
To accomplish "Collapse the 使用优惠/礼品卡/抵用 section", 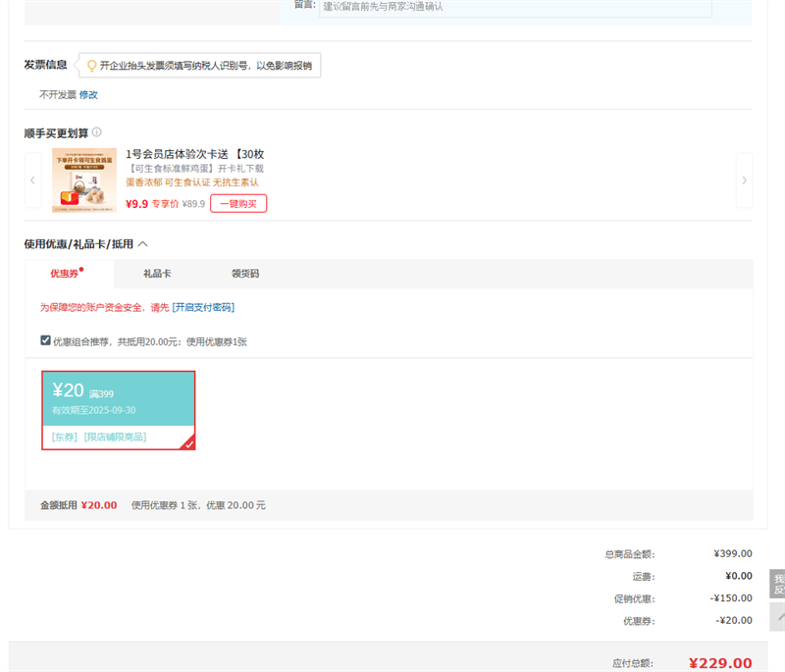I will click(x=143, y=243).
